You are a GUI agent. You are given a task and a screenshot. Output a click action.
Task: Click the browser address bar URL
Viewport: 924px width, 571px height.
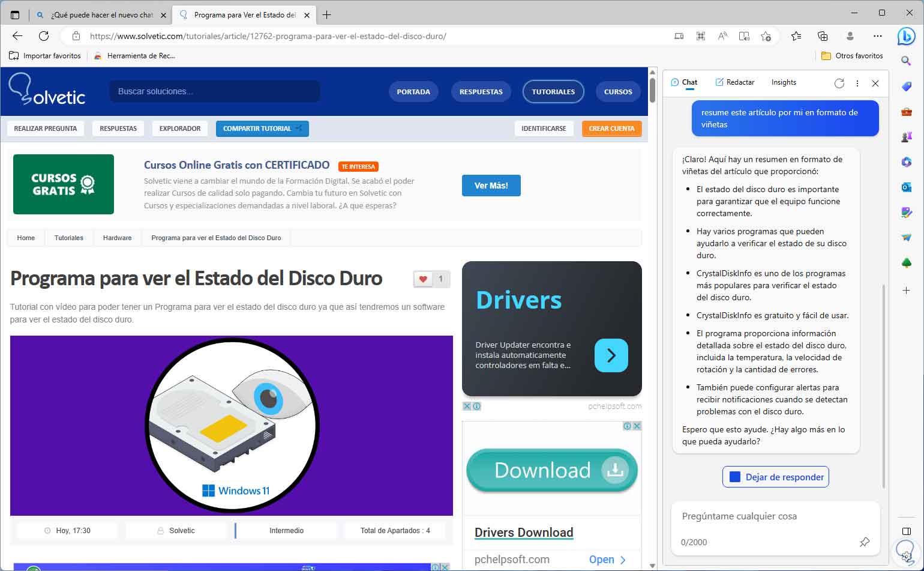(x=268, y=36)
